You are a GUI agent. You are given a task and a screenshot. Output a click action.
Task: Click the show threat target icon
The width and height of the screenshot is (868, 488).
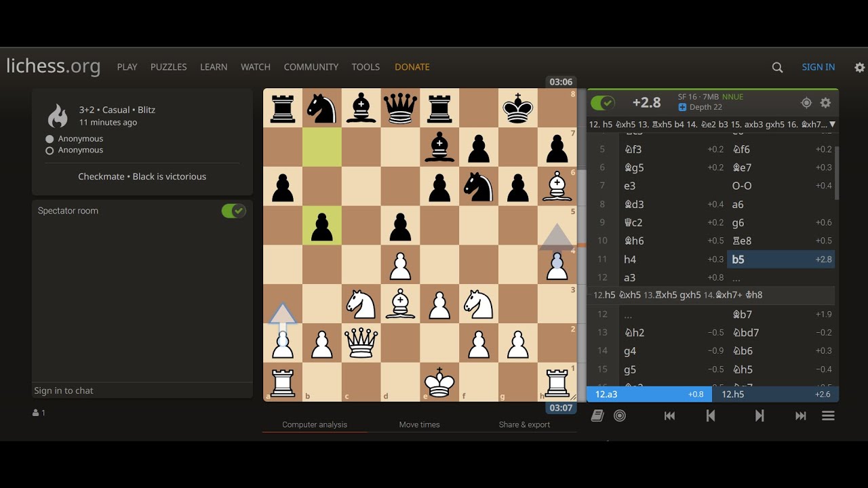point(806,103)
